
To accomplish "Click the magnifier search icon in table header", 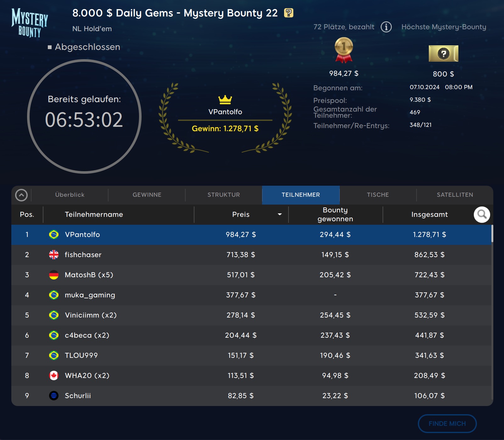I will click(482, 215).
